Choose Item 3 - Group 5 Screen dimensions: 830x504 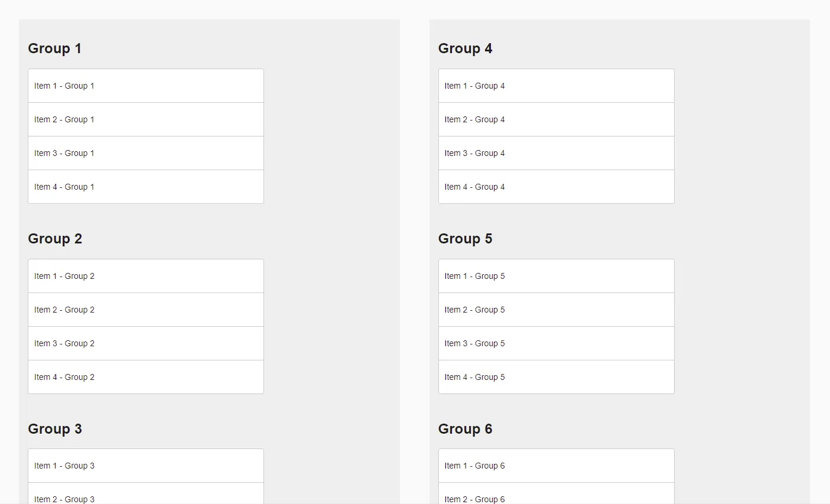point(556,343)
